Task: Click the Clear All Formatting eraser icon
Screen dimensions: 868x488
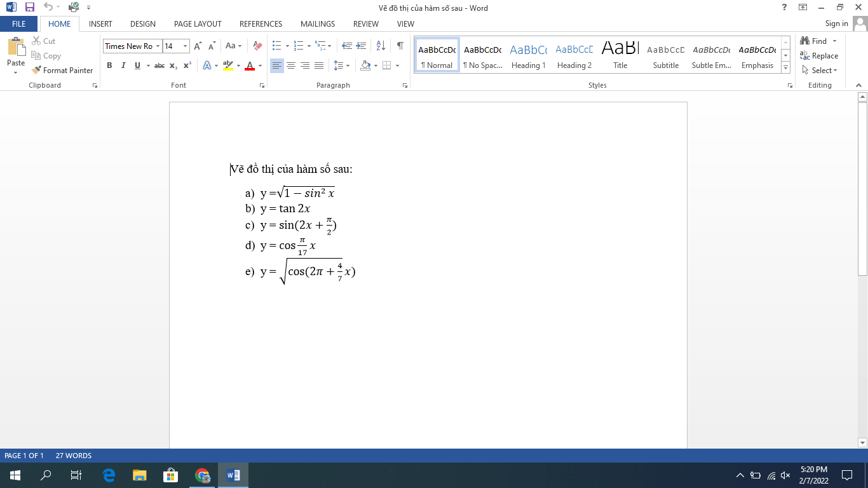Action: 257,46
